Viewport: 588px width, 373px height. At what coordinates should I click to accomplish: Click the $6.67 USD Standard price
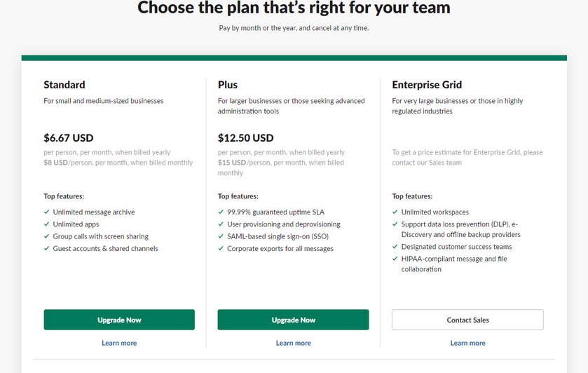68,137
